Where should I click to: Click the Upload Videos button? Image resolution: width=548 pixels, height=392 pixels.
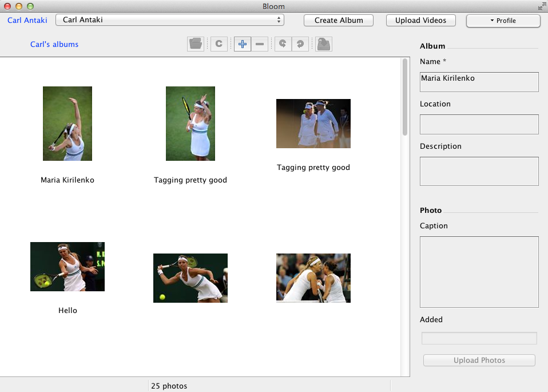coord(420,20)
